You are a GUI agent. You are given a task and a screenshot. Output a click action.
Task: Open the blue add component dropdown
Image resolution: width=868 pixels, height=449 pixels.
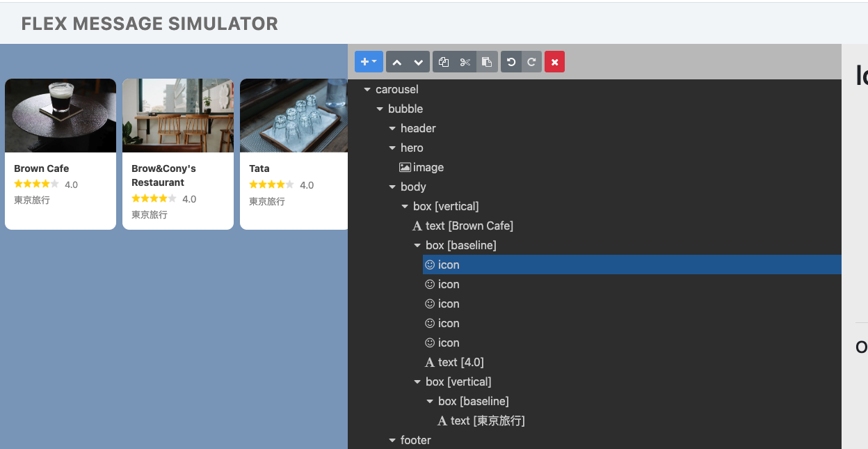[369, 62]
